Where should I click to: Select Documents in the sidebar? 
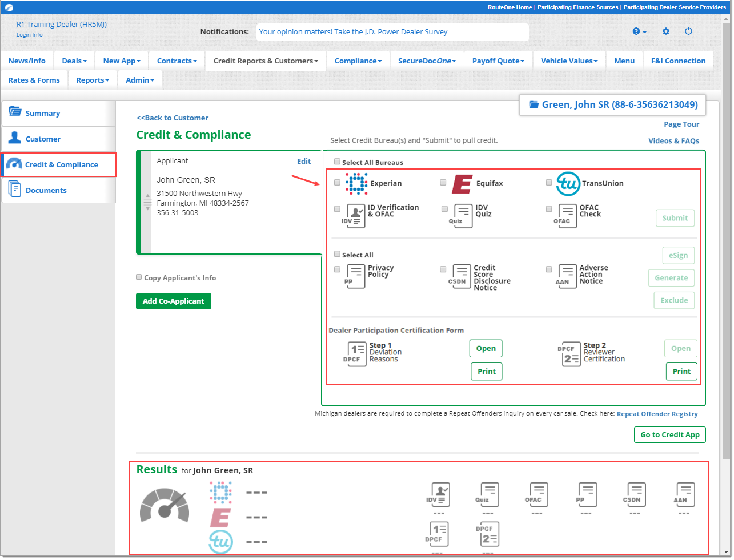click(x=59, y=191)
